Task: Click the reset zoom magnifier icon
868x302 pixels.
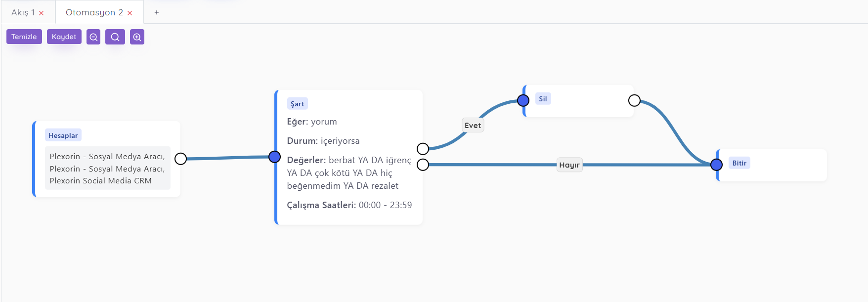Action: [x=115, y=37]
